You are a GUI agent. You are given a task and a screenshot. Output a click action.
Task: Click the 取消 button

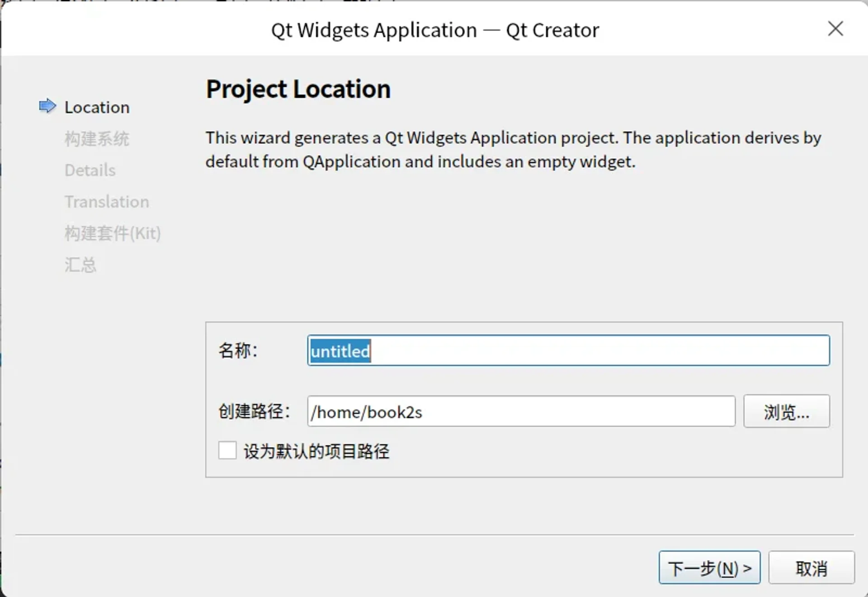811,567
